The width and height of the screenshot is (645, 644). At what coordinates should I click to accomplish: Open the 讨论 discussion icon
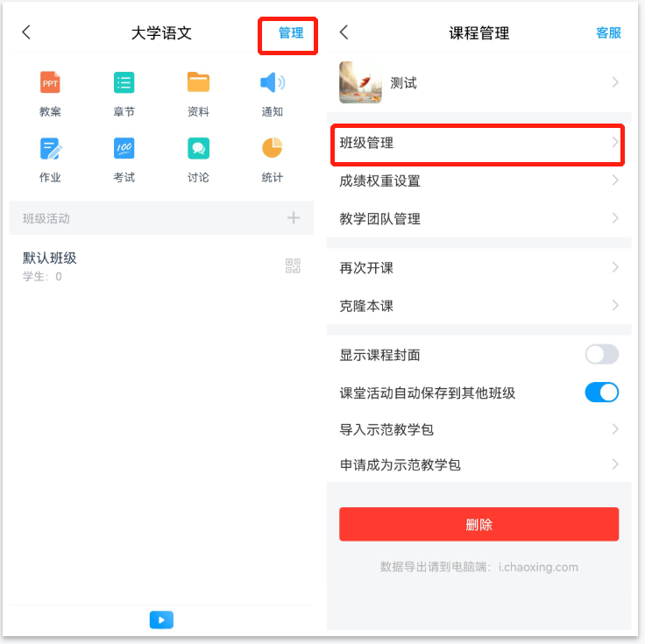tap(198, 148)
